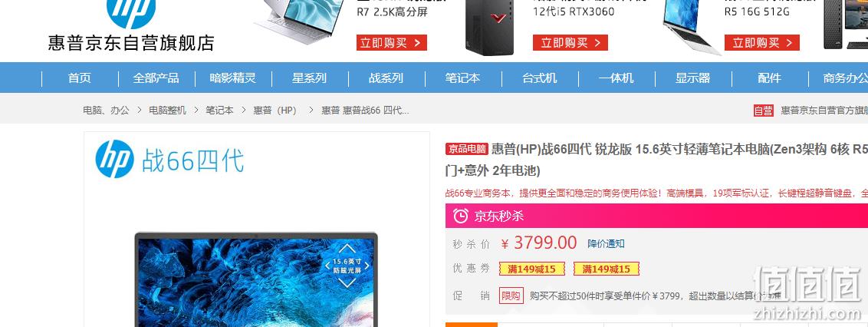The width and height of the screenshot is (868, 327).
Task: Click the 电脑整机 breadcrumb link
Action: pos(167,111)
